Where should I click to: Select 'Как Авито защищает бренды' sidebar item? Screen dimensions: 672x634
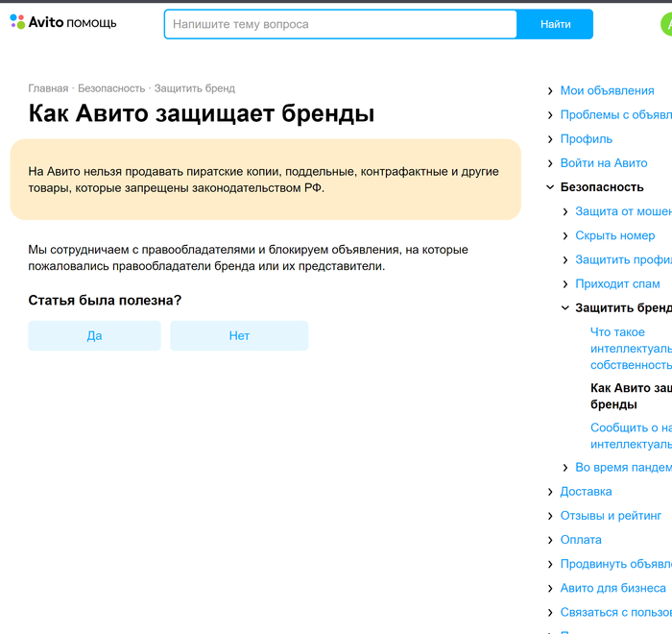tap(632, 396)
